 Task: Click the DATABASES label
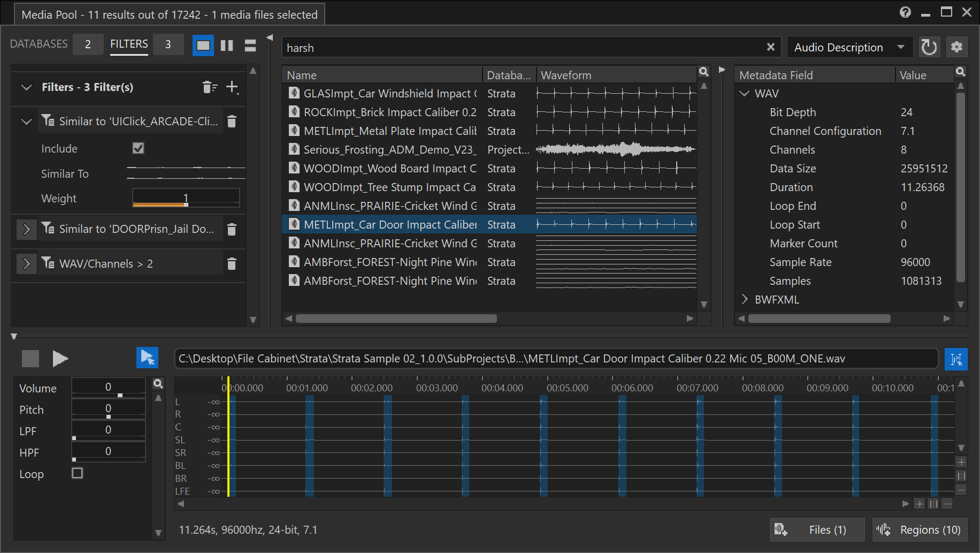pos(38,44)
